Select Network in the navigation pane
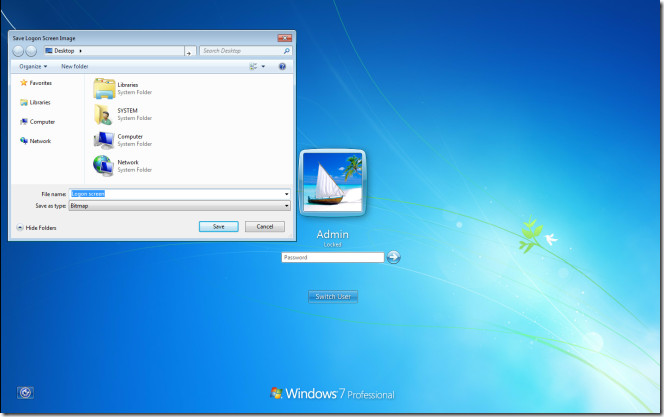 click(x=36, y=141)
